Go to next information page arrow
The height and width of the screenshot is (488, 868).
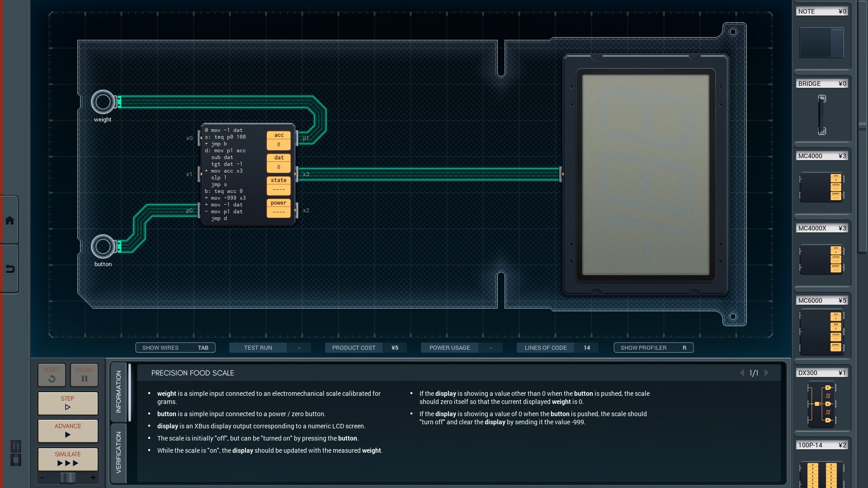click(x=766, y=373)
